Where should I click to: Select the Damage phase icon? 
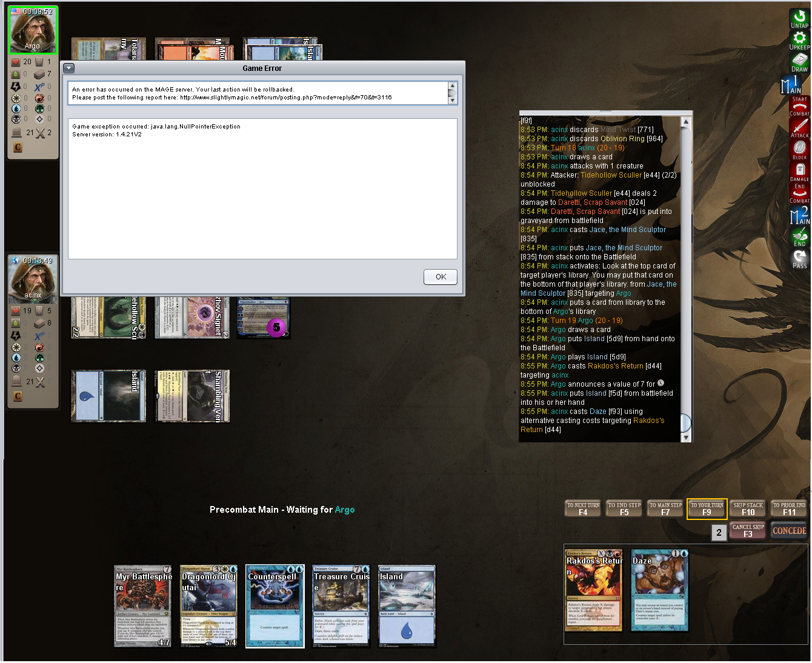(x=799, y=172)
